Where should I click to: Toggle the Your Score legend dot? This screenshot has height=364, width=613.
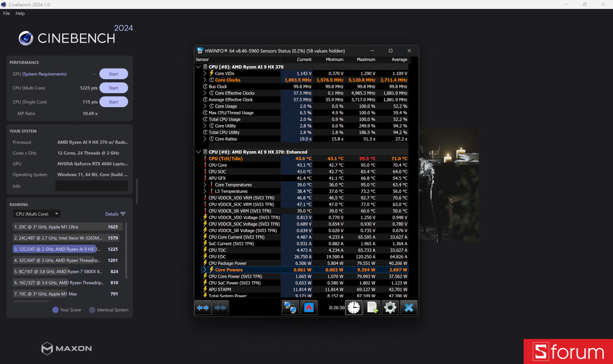coord(56,310)
